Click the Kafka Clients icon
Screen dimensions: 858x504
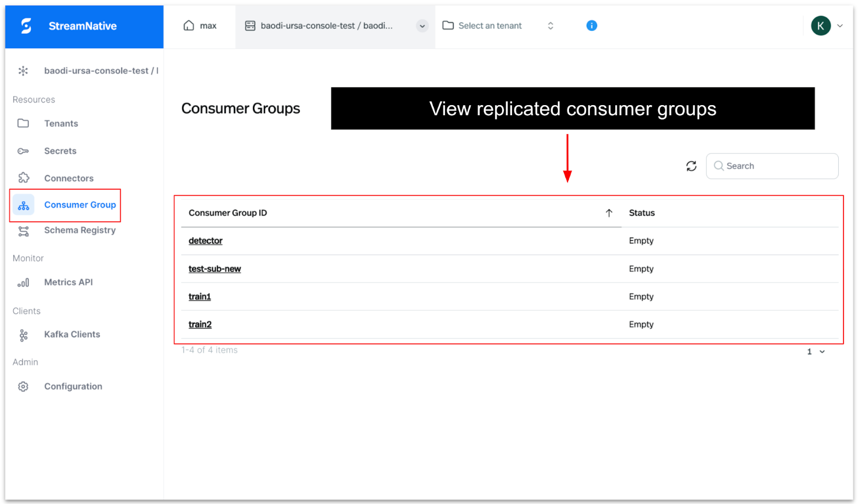tap(23, 335)
